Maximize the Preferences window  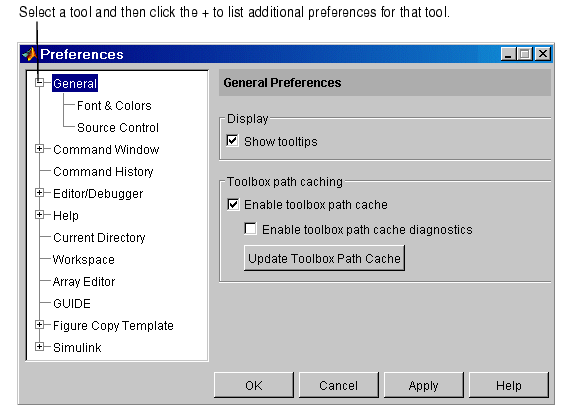(x=525, y=54)
